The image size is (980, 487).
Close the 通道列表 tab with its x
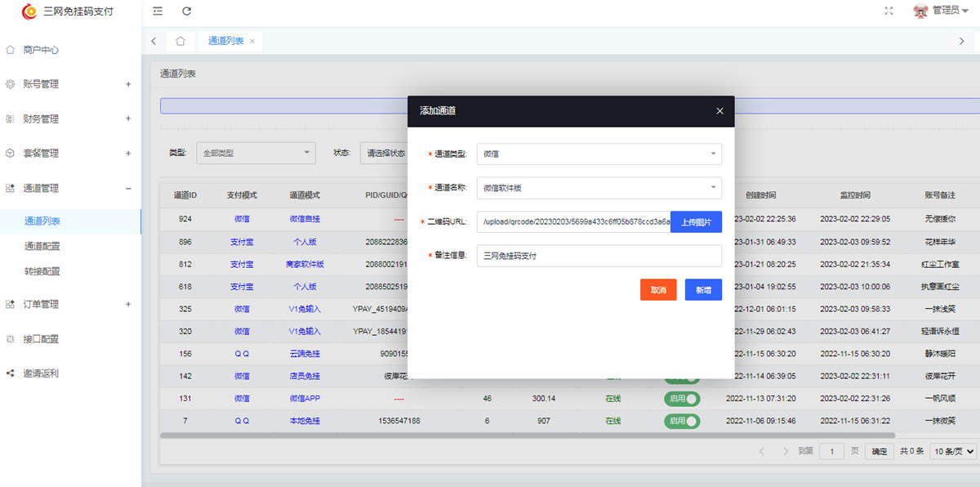click(x=252, y=41)
